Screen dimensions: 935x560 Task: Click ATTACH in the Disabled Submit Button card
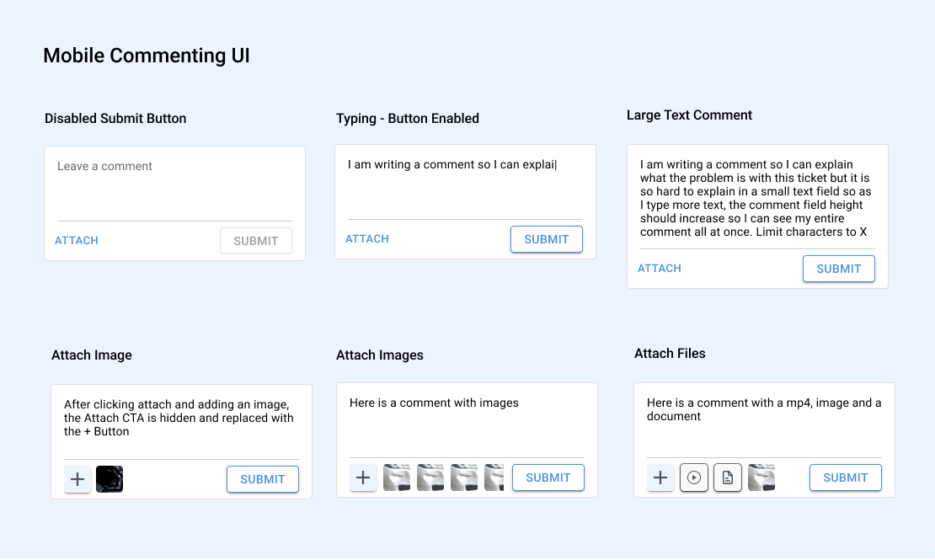click(77, 241)
